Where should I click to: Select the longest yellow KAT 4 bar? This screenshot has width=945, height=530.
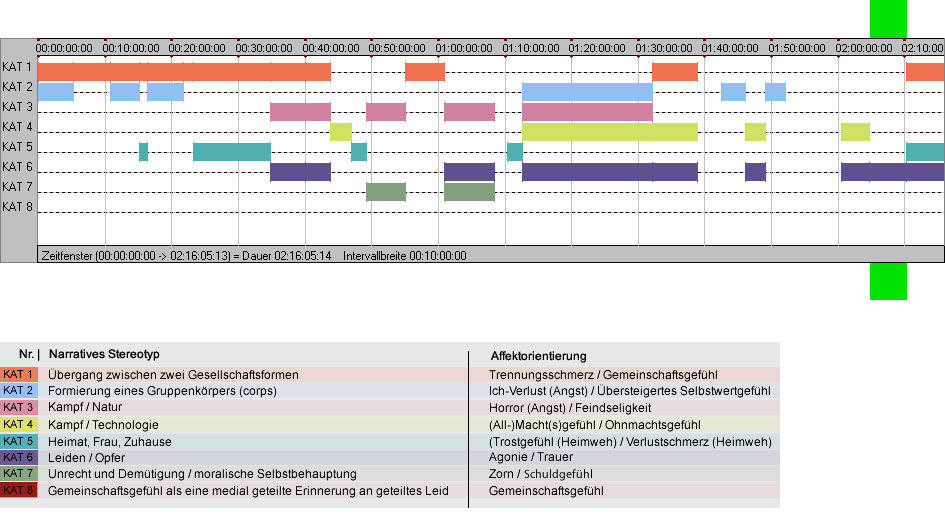coord(610,131)
